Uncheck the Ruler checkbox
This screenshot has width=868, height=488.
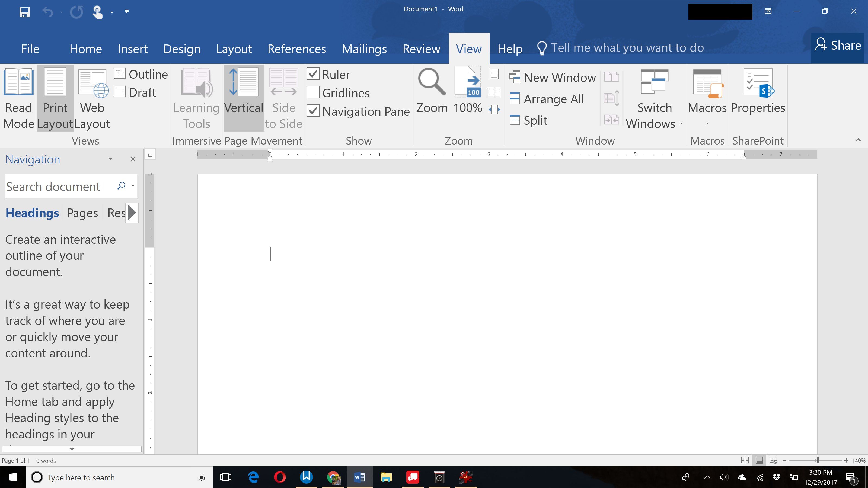[x=313, y=74]
